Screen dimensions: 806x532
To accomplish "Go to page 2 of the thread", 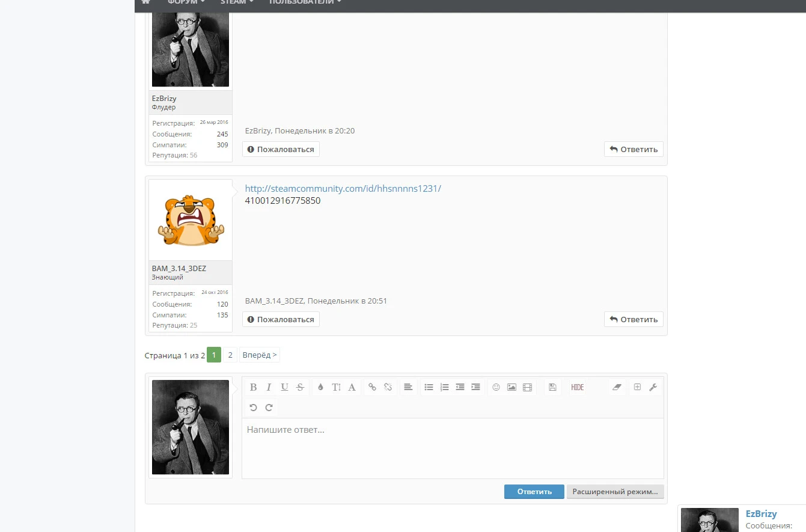I will point(230,355).
